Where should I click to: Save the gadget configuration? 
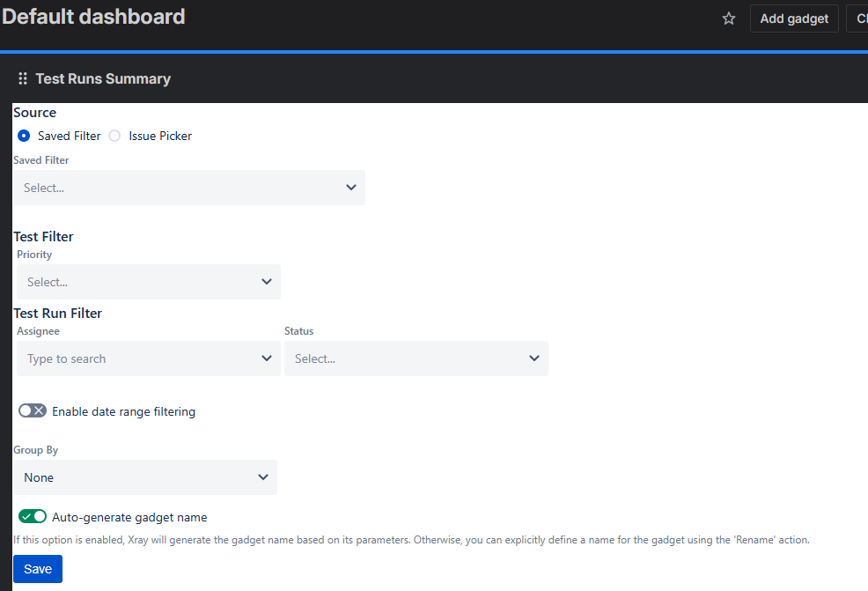[x=38, y=569]
